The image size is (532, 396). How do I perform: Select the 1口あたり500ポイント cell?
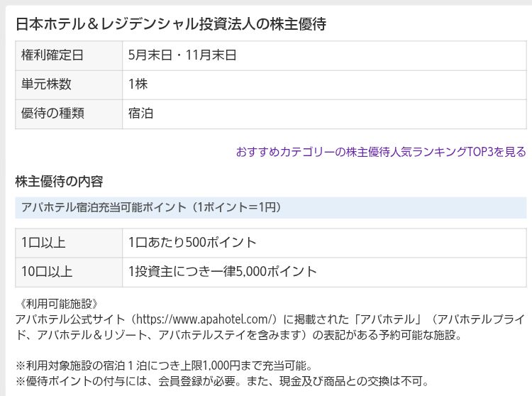(x=192, y=243)
